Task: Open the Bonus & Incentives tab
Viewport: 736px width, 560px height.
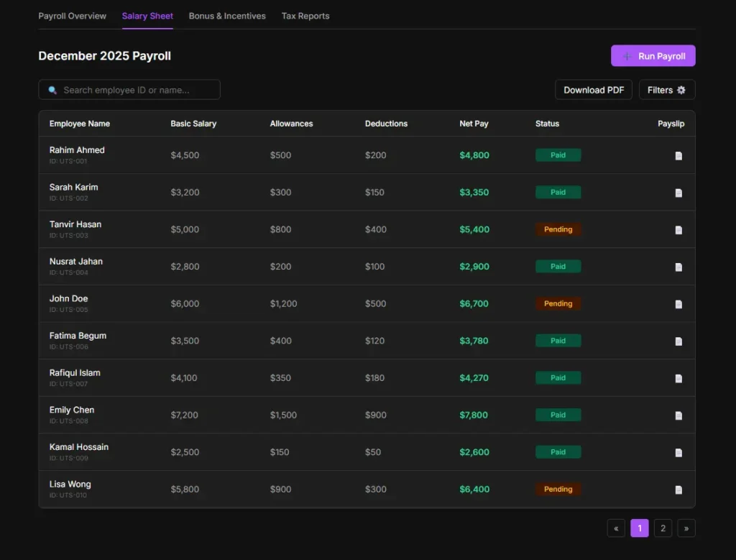Action: [227, 16]
